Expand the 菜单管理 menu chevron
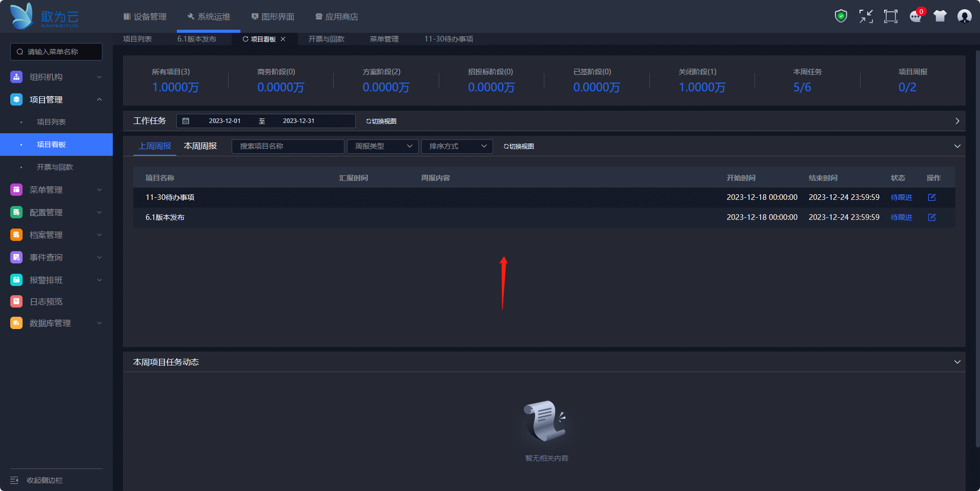980x491 pixels. click(99, 190)
